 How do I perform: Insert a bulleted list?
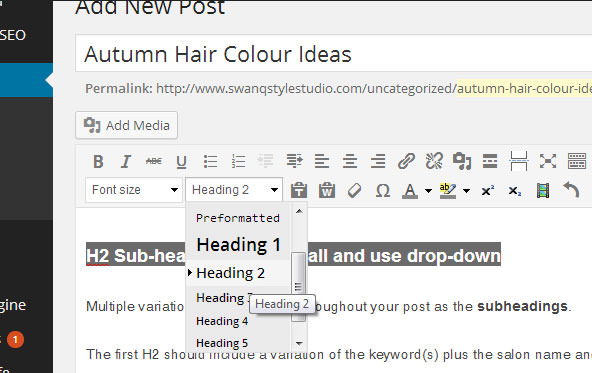[x=210, y=161]
